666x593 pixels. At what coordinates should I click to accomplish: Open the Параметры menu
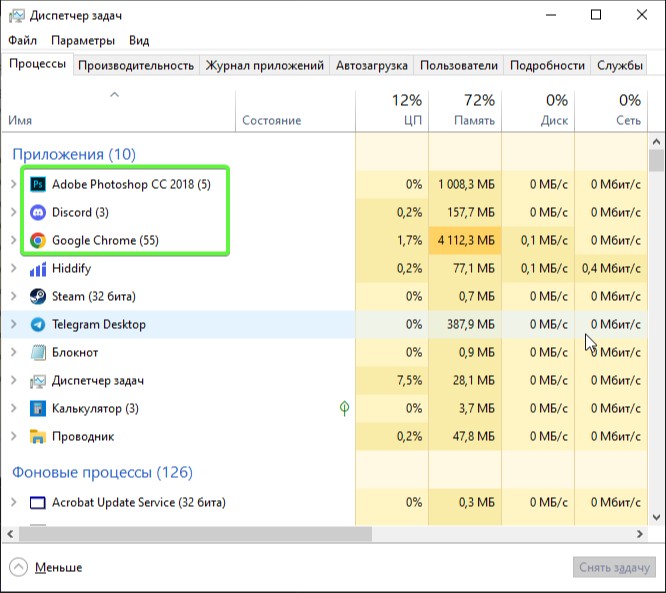pyautogui.click(x=83, y=41)
